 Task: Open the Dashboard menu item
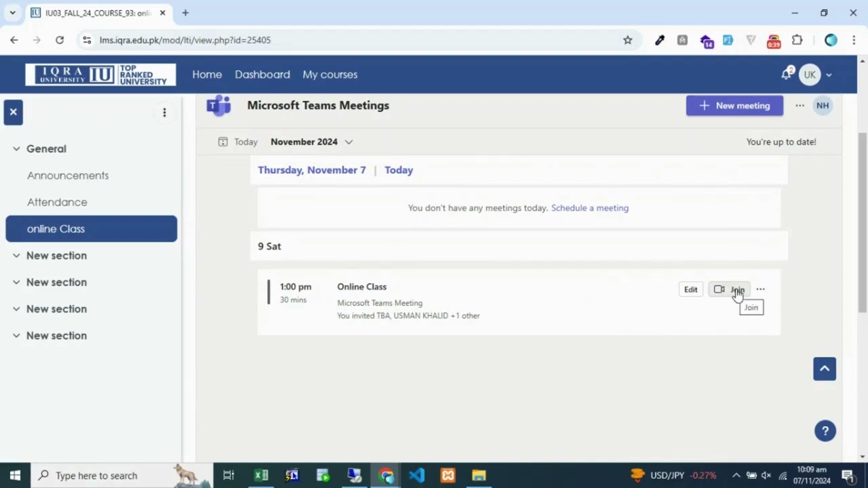coord(262,75)
